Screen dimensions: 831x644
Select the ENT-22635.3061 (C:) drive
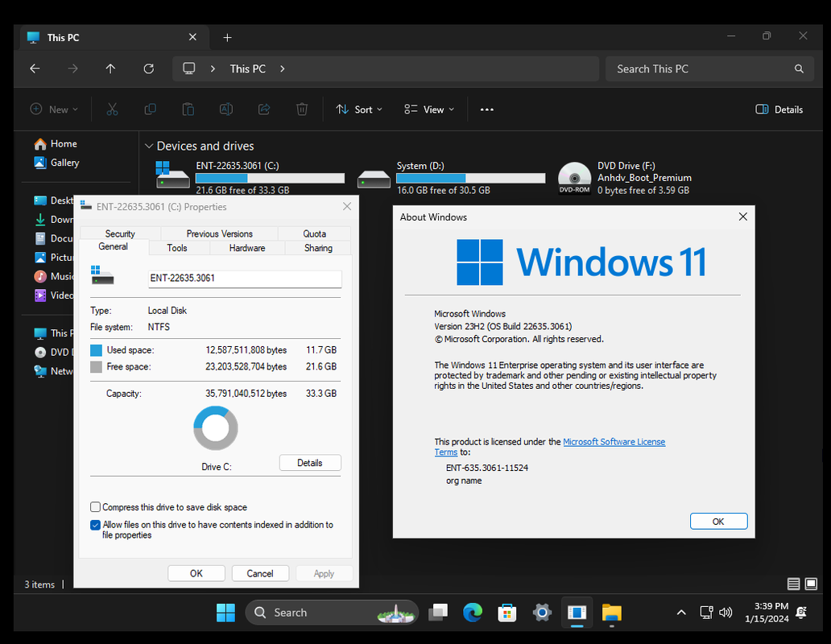[250, 177]
